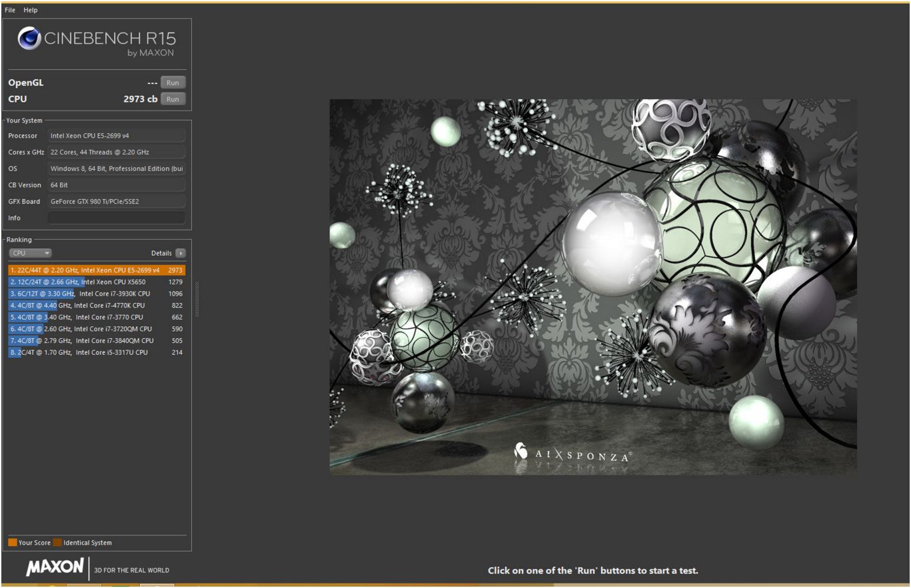Click into the Info text field
Viewport: 911px width, 588px height.
116,218
